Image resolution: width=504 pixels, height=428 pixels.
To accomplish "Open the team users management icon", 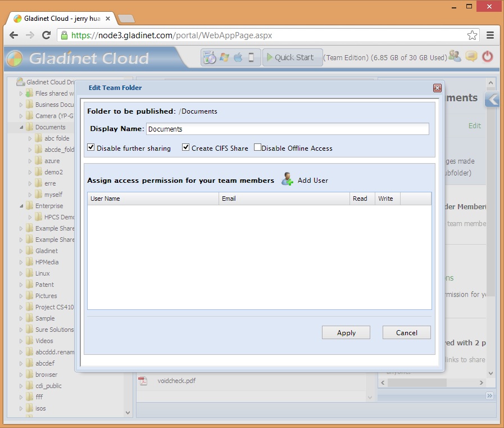I will pyautogui.click(x=455, y=57).
